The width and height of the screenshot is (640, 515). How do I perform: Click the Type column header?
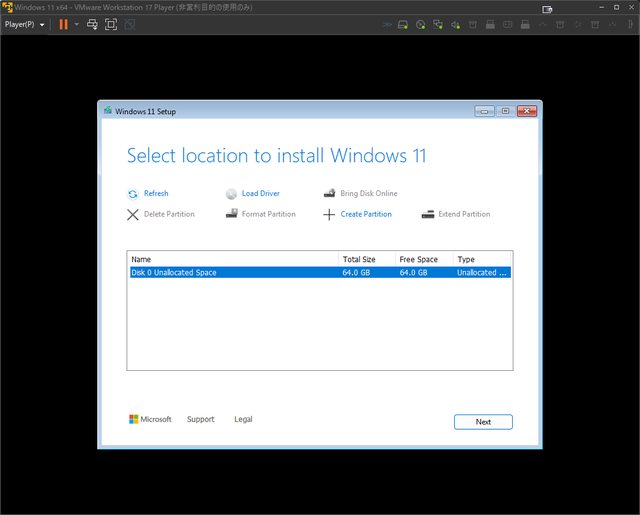481,259
